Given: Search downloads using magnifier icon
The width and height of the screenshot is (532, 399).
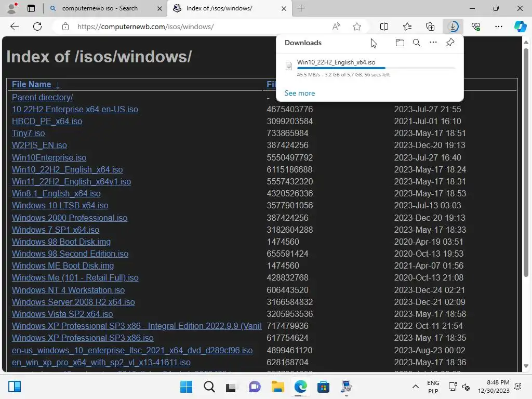Looking at the screenshot, I should [x=417, y=43].
